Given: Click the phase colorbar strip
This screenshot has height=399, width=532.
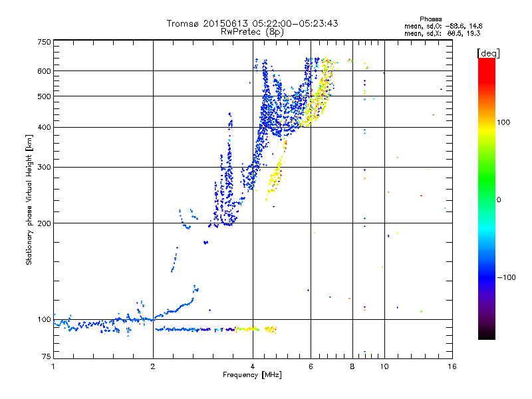Looking at the screenshot, I should 487,198.
